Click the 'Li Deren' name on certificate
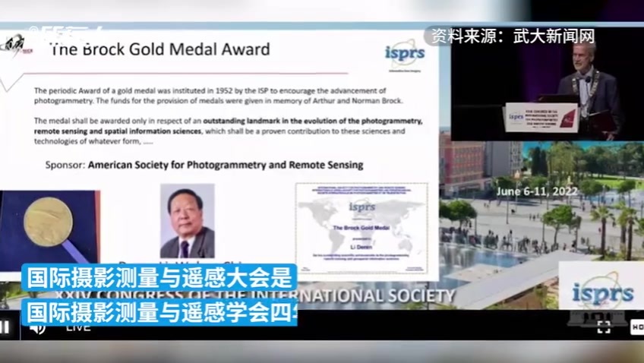 point(361,248)
